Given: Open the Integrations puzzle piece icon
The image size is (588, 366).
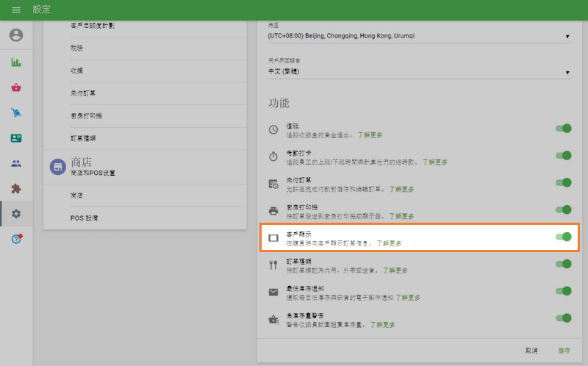Looking at the screenshot, I should [x=16, y=188].
